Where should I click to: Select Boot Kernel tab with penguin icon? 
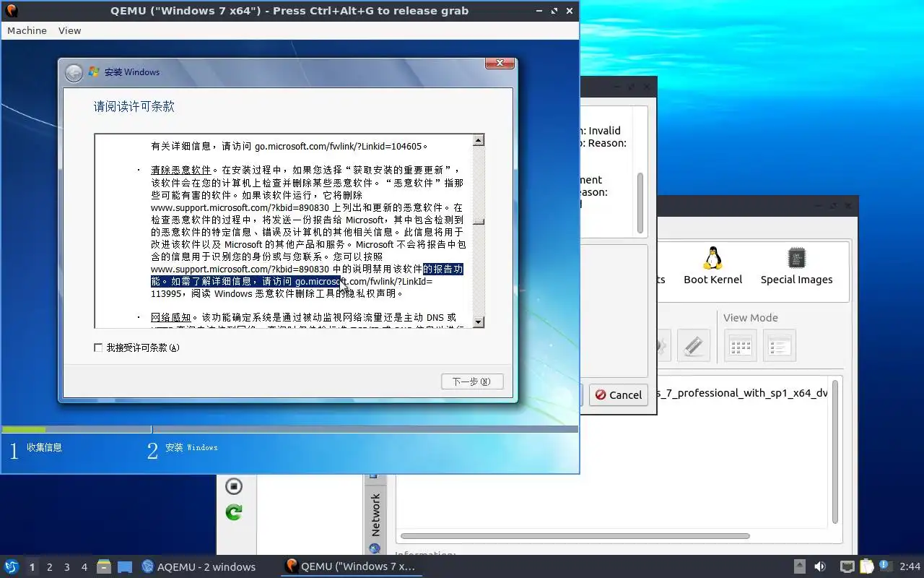[x=713, y=266]
